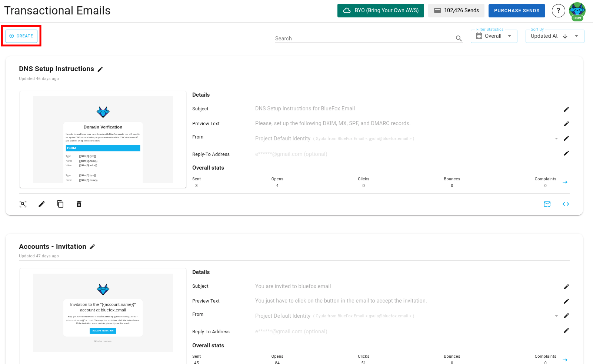Edit the DNS Setup Instructions template content
Viewport: 593px width, 364px height.
point(41,204)
